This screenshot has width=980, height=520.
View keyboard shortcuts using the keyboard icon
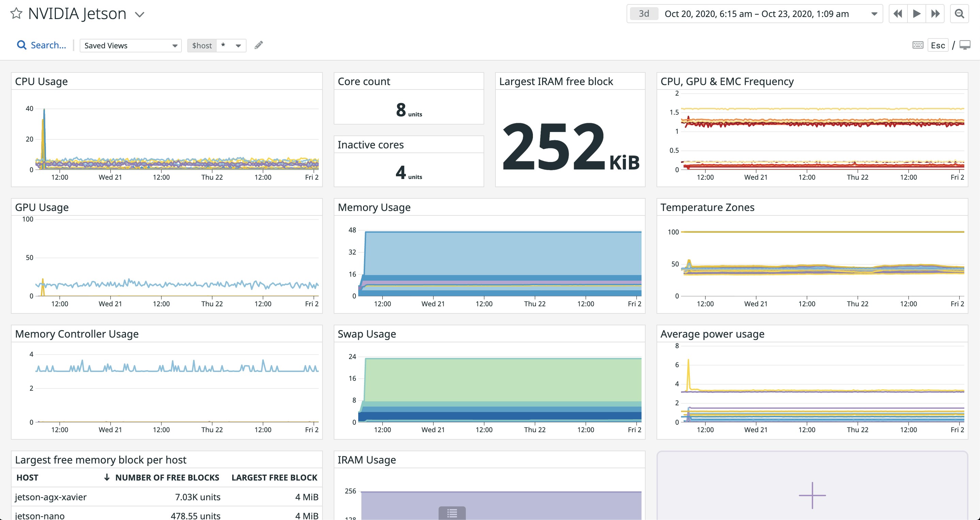click(x=918, y=45)
